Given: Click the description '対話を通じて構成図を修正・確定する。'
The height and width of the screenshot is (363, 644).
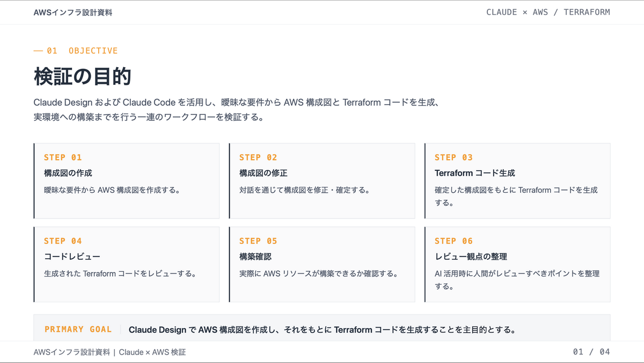Looking at the screenshot, I should pyautogui.click(x=304, y=190).
